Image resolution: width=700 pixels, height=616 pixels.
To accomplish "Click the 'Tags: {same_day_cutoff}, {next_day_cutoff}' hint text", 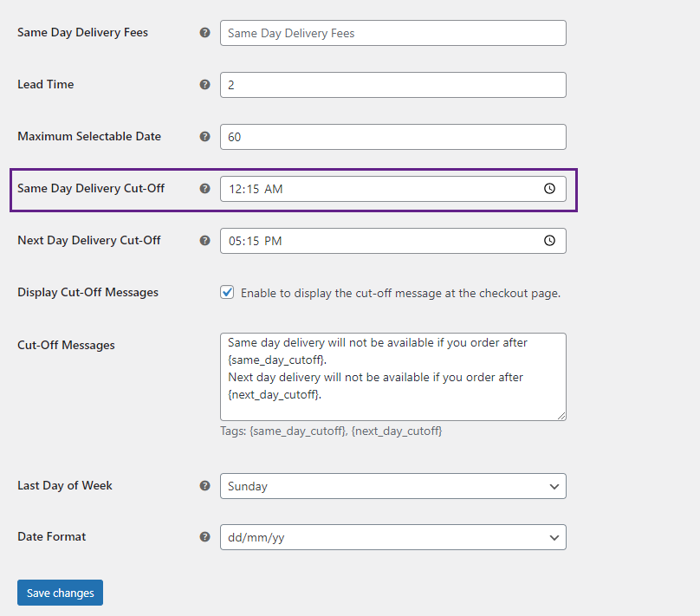I will [331, 431].
